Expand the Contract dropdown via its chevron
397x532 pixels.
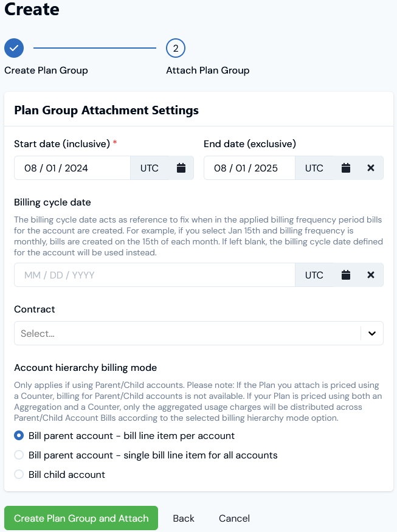(371, 333)
